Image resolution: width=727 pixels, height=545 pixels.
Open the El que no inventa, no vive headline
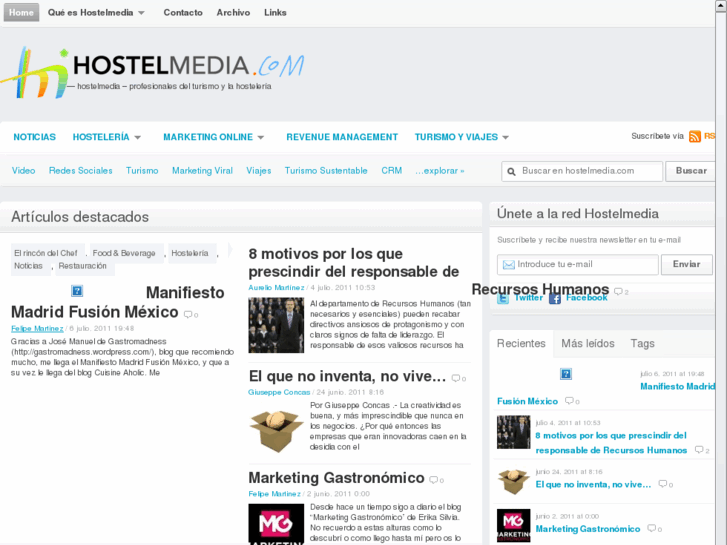pyautogui.click(x=347, y=376)
